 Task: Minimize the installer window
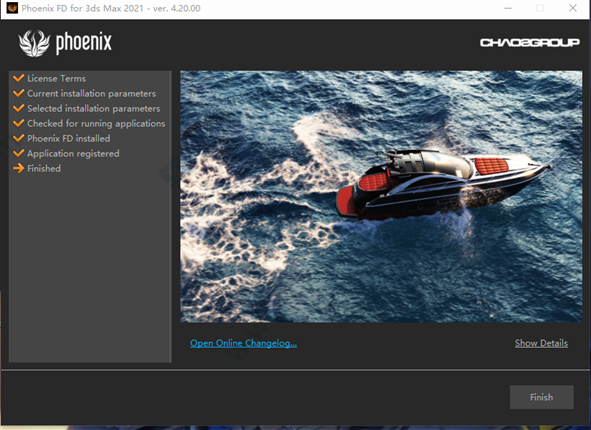coord(508,8)
